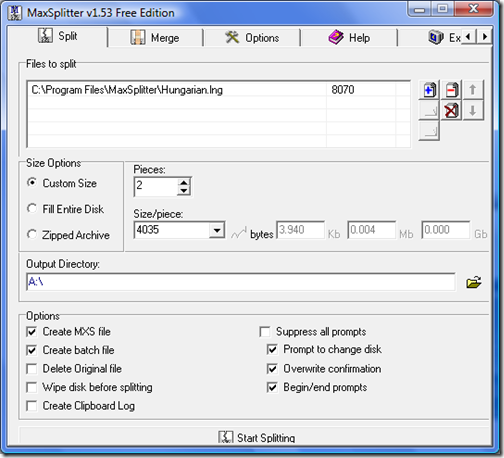Click the remove selected file icon
504x458 pixels.
pos(451,90)
